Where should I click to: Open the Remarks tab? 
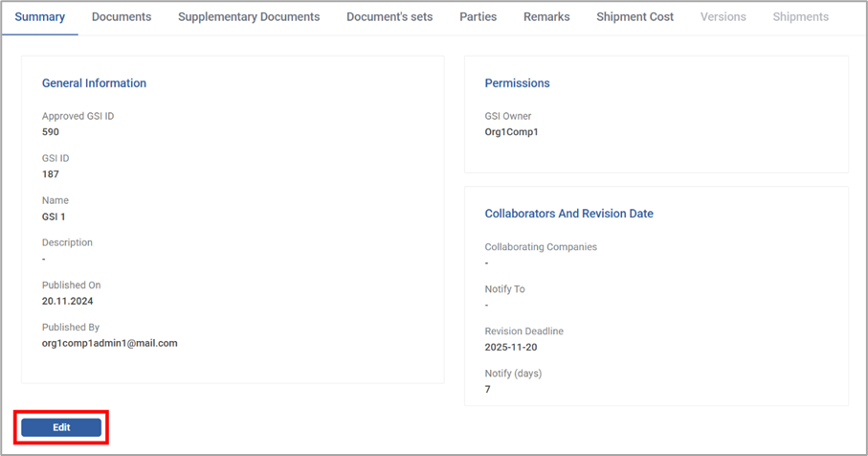point(546,17)
